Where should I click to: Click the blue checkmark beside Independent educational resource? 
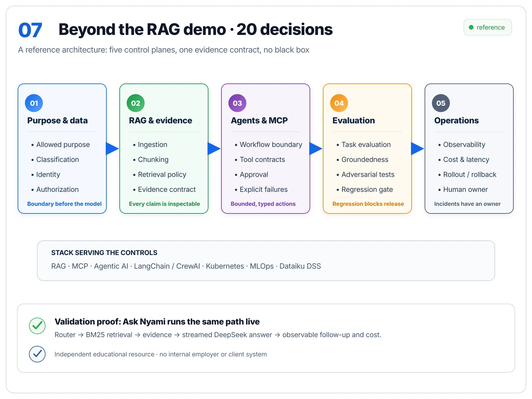[37, 354]
